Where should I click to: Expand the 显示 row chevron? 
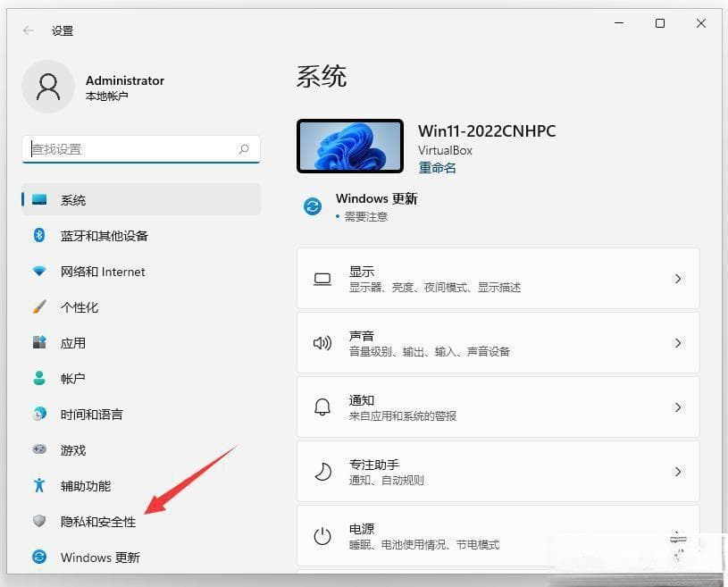click(678, 279)
